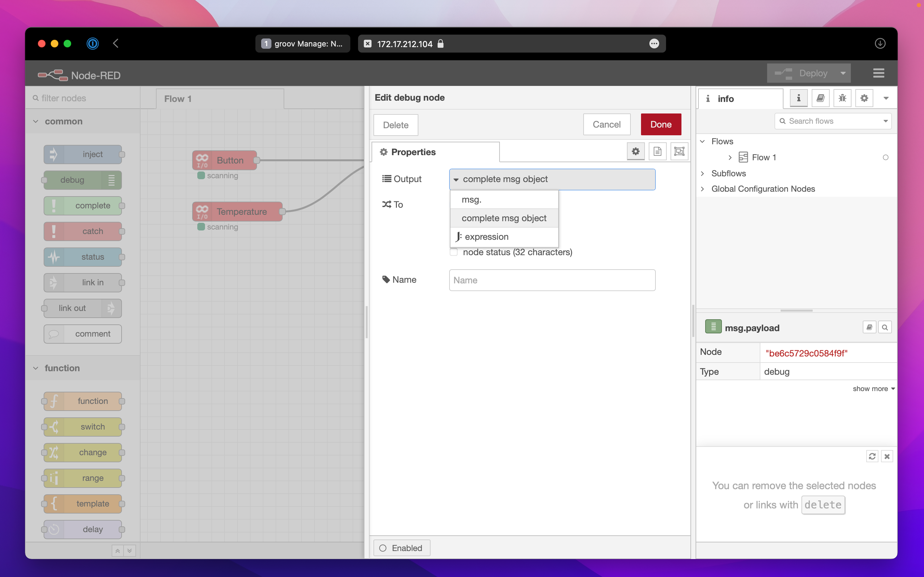Open the node appearance icon tab
The height and width of the screenshot is (577, 924).
tap(679, 152)
